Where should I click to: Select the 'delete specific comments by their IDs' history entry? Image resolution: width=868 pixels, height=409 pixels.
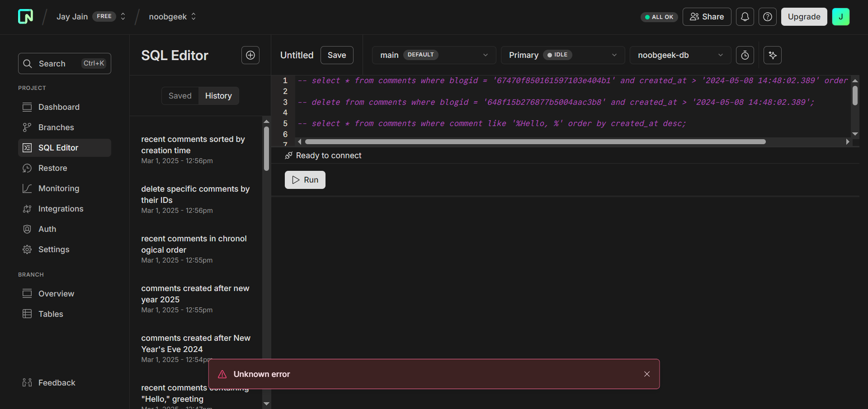[195, 194]
